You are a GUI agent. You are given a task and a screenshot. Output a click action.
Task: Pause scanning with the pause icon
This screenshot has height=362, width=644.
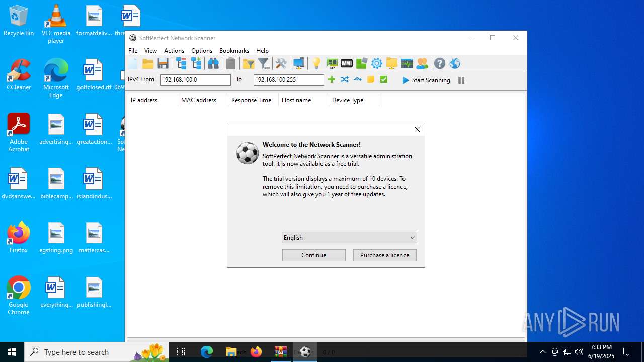tap(461, 80)
